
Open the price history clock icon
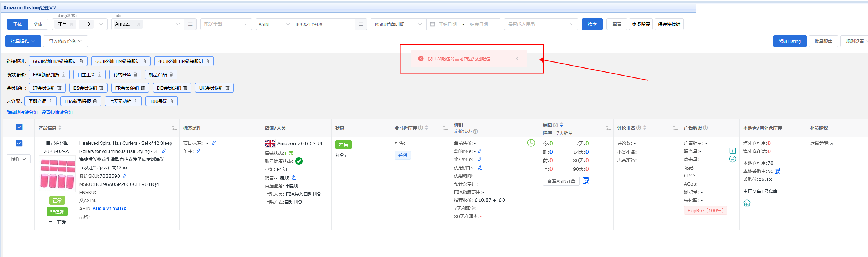pos(531,143)
